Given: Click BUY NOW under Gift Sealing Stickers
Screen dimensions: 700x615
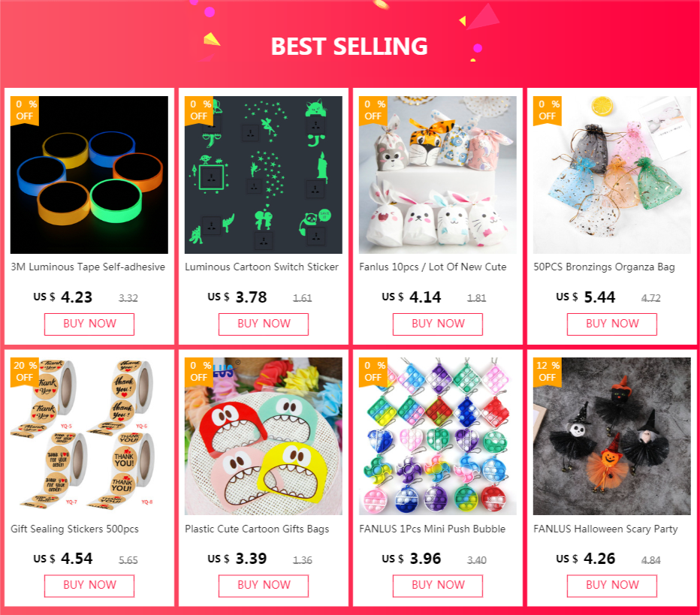Looking at the screenshot, I should coord(89,586).
